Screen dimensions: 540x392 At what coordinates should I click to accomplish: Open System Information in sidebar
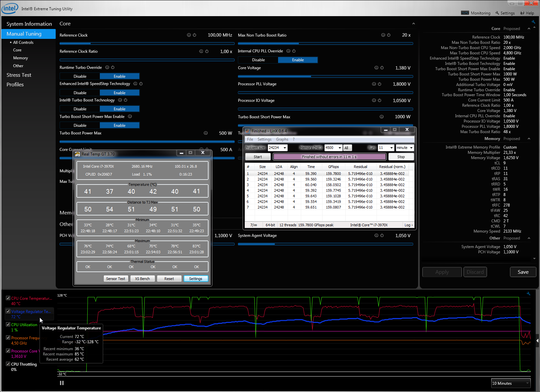coord(29,24)
